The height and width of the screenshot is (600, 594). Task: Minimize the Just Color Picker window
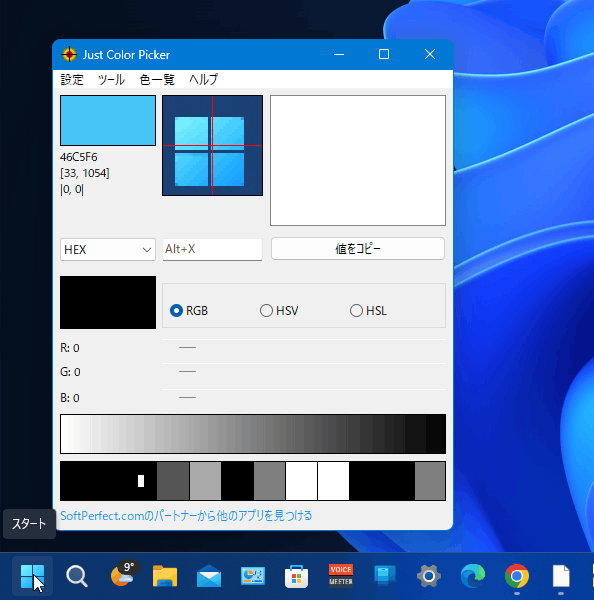(x=339, y=54)
